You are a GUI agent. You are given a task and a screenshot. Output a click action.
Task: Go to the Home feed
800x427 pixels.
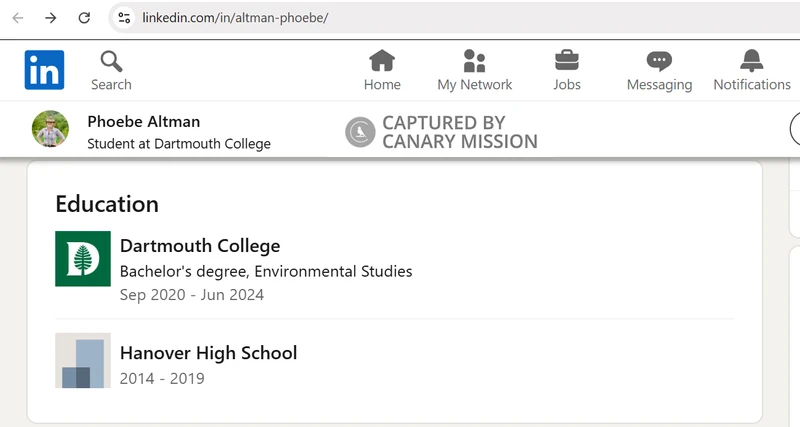tap(382, 62)
